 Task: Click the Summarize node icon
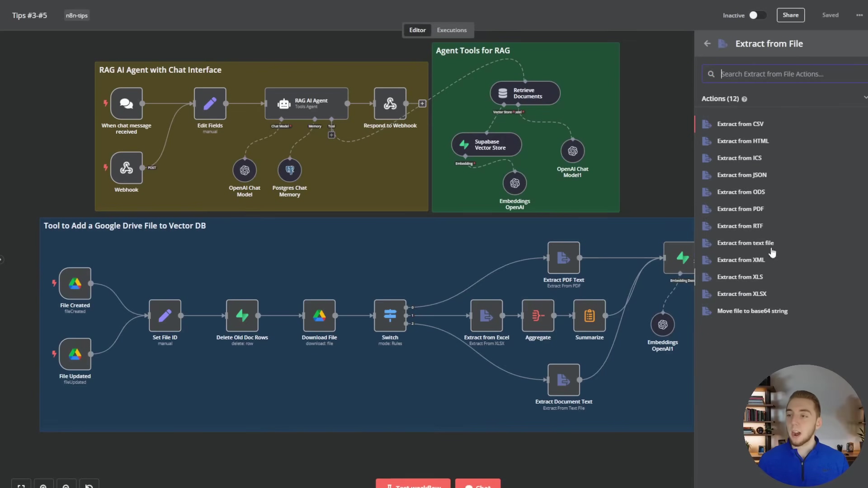click(x=589, y=315)
